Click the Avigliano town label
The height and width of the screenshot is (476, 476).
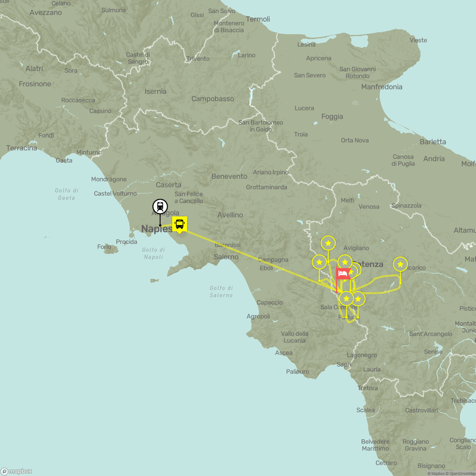[x=356, y=248]
